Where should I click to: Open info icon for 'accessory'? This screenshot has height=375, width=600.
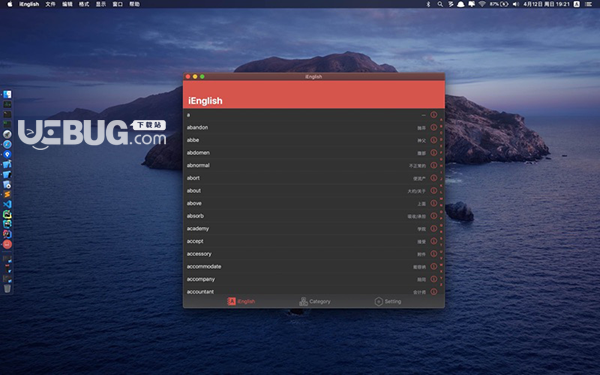[x=434, y=254]
